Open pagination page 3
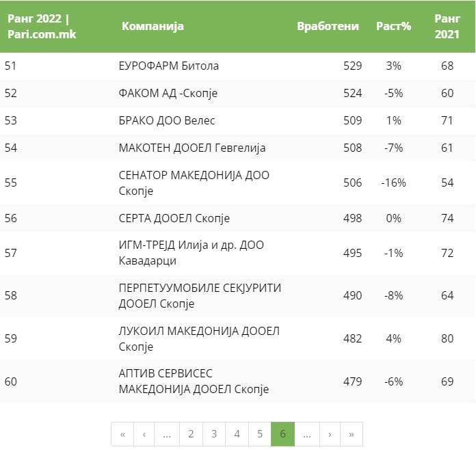Viewport: 476px width, 471px height. pyautogui.click(x=214, y=434)
